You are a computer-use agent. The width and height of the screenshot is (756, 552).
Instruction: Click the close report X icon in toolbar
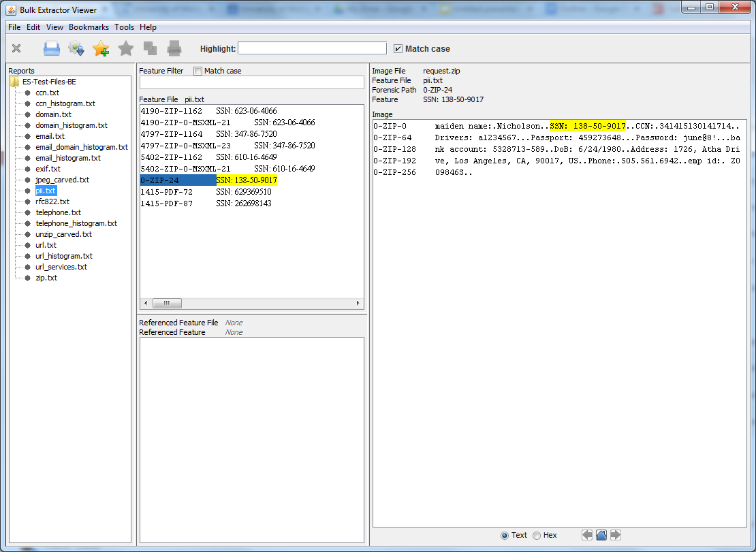[x=16, y=48]
